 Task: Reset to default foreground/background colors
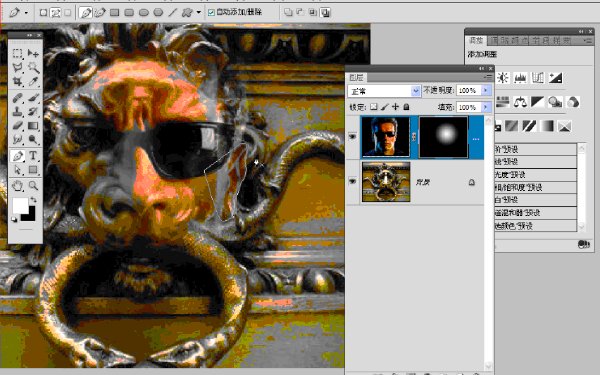(14, 219)
